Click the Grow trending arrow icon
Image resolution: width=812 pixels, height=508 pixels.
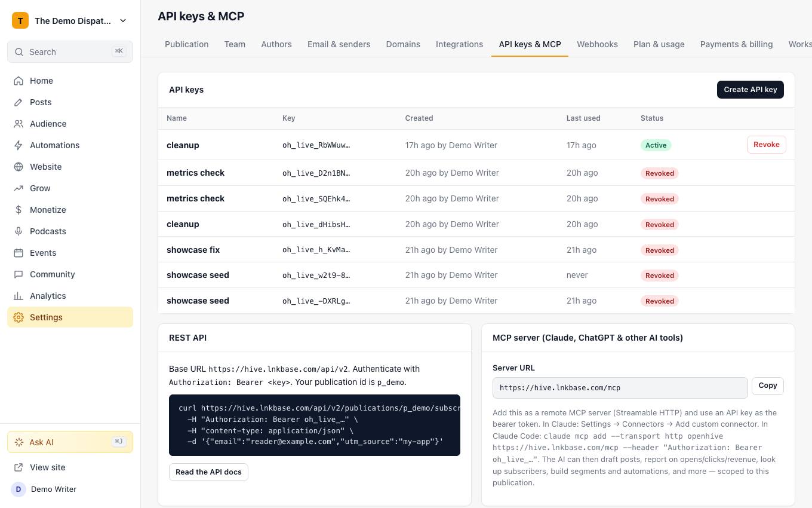pyautogui.click(x=19, y=188)
